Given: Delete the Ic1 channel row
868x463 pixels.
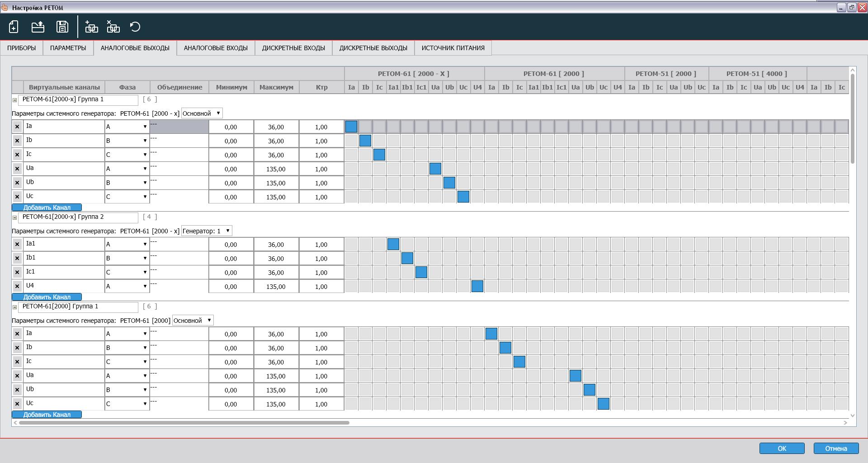Looking at the screenshot, I should [x=17, y=273].
